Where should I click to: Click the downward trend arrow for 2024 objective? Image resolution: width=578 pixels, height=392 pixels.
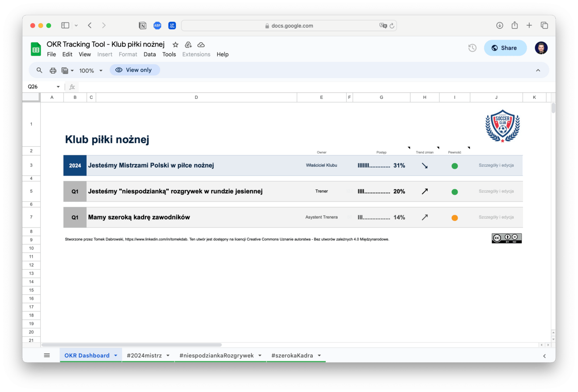coord(425,166)
